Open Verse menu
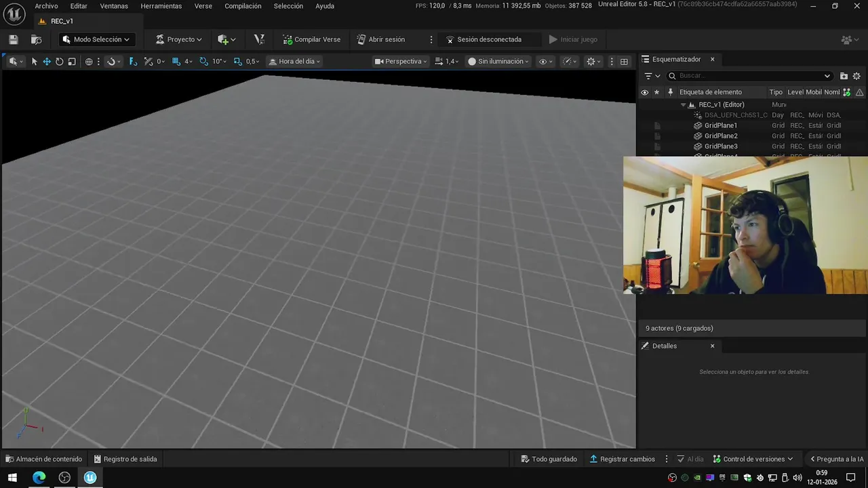This screenshot has height=488, width=868. coord(203,6)
